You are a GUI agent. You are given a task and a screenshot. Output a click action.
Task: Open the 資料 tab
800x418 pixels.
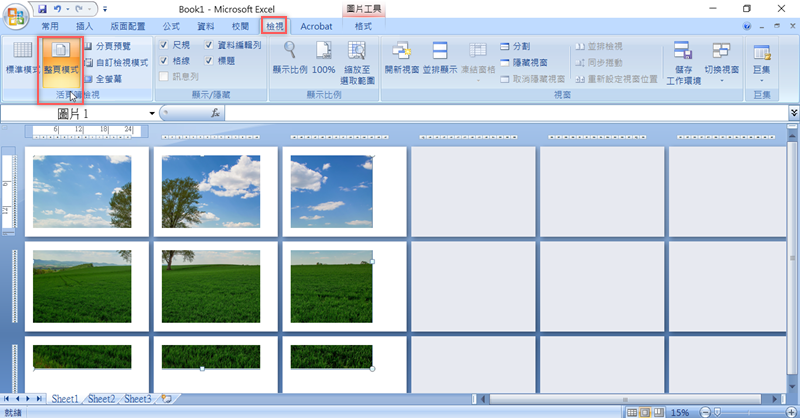[x=206, y=27]
